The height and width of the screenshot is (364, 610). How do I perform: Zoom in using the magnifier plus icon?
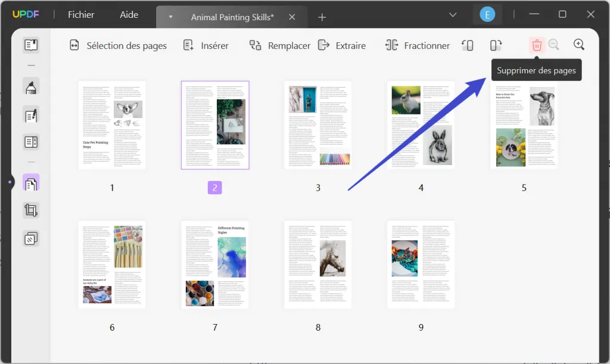click(x=577, y=44)
